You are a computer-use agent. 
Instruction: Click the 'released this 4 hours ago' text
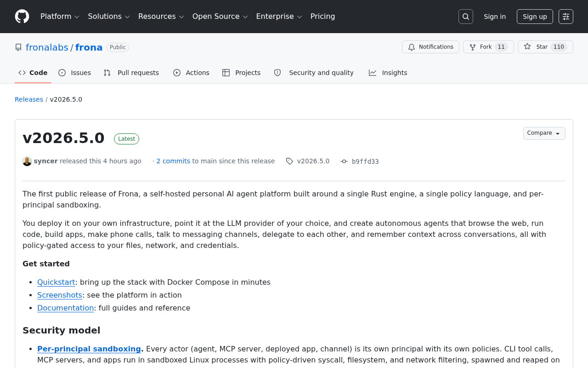[101, 161]
